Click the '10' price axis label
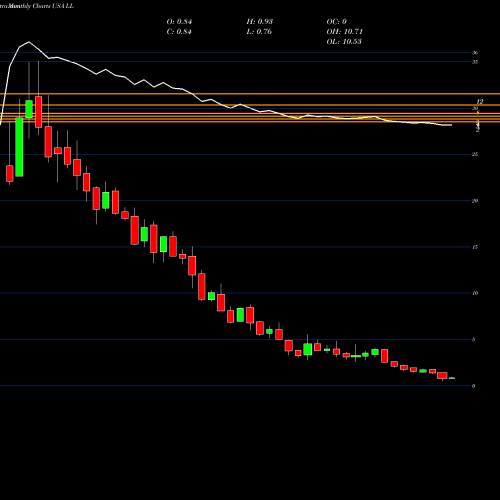Viewport: 500px width, 500px height. click(475, 293)
